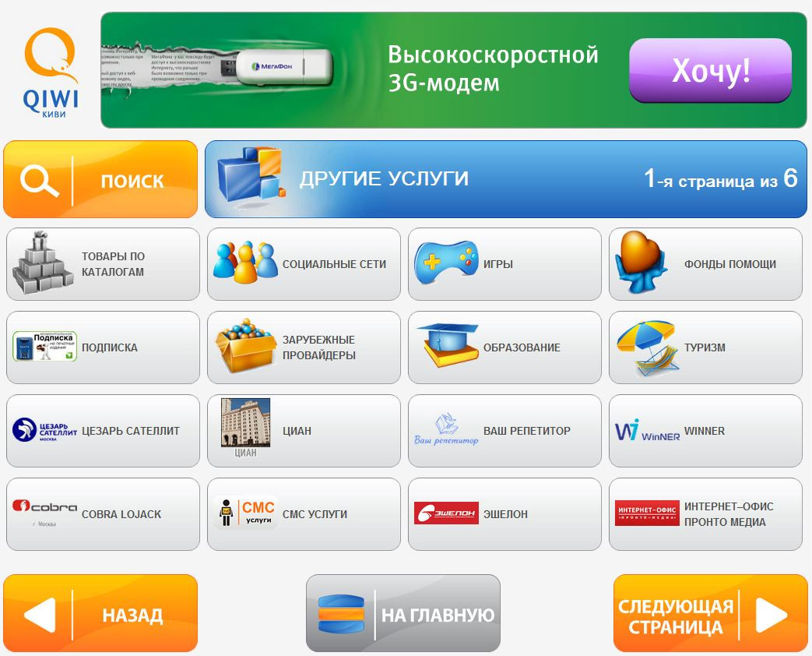Choose Образование label
The width and height of the screenshot is (812, 656).
coord(522,347)
